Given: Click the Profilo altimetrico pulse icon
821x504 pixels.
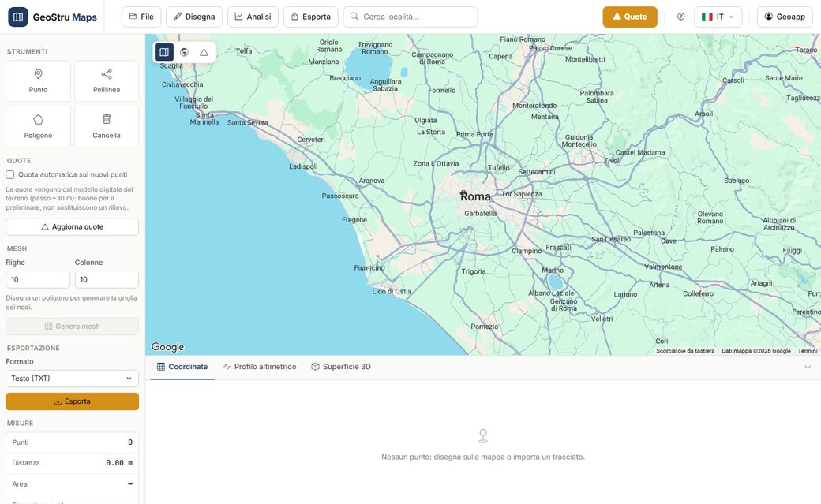Looking at the screenshot, I should coord(227,367).
